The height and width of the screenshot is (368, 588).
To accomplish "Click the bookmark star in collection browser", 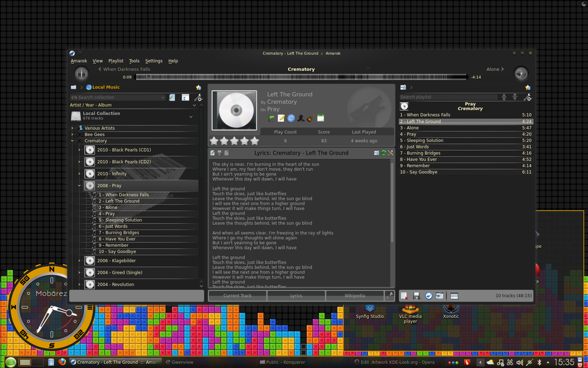I will click(198, 88).
